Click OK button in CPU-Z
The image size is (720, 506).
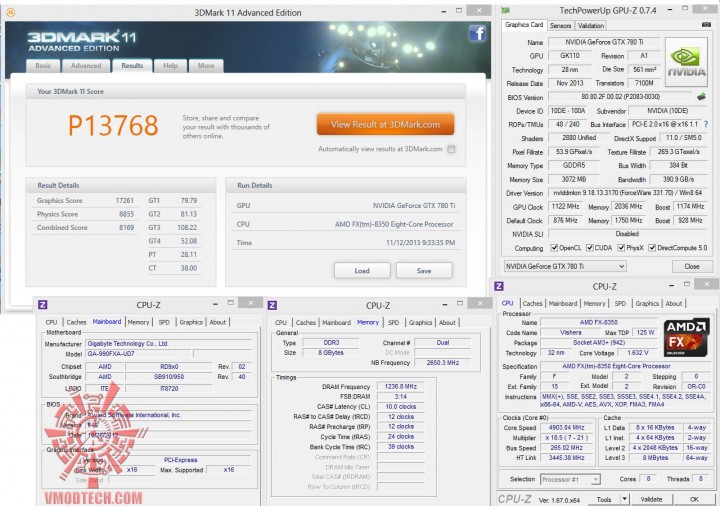(694, 499)
